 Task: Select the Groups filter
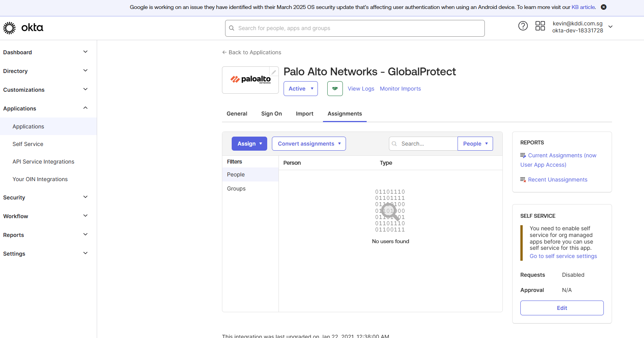tap(250, 189)
